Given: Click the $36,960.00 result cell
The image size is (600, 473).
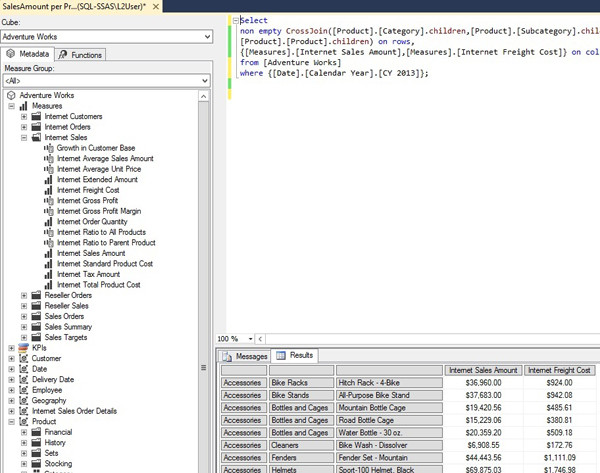Looking at the screenshot, I should coord(483,382).
